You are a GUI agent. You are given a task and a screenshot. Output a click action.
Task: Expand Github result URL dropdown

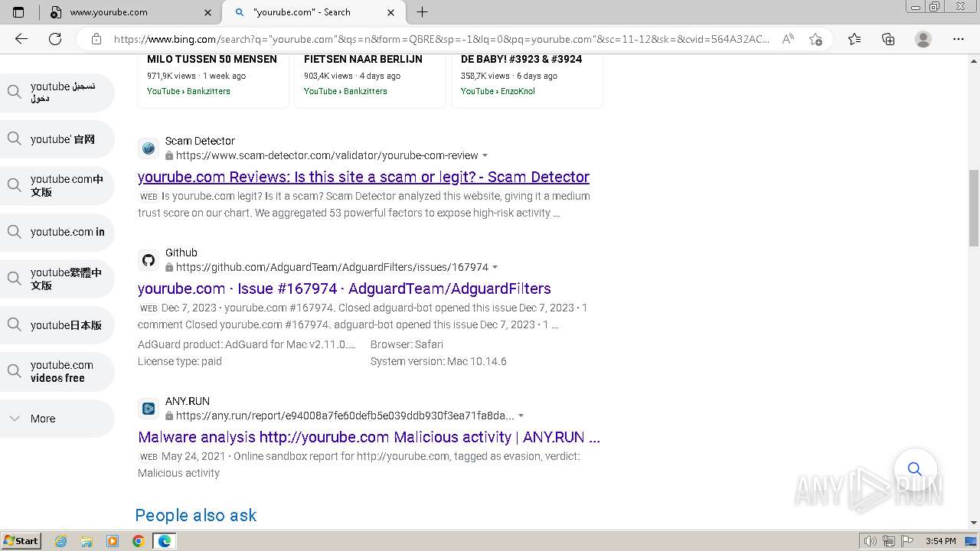(495, 268)
